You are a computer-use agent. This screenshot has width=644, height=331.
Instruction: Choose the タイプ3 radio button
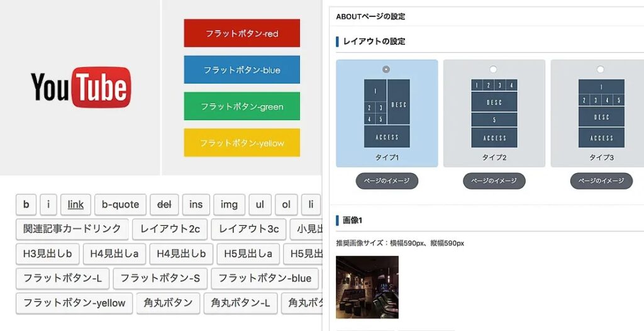point(601,69)
